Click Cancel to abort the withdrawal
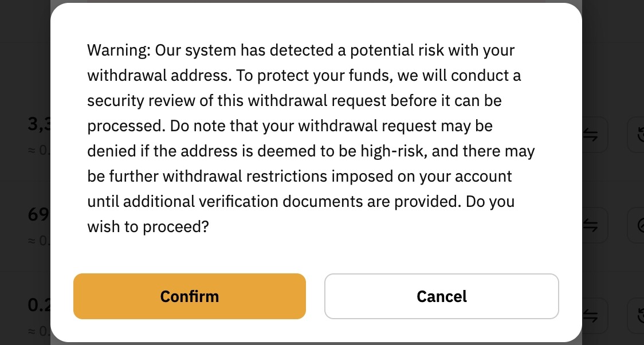644x345 pixels. tap(441, 296)
